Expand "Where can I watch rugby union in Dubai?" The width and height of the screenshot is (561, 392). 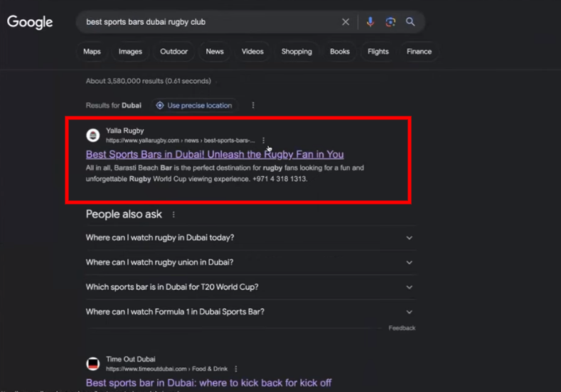click(x=409, y=263)
